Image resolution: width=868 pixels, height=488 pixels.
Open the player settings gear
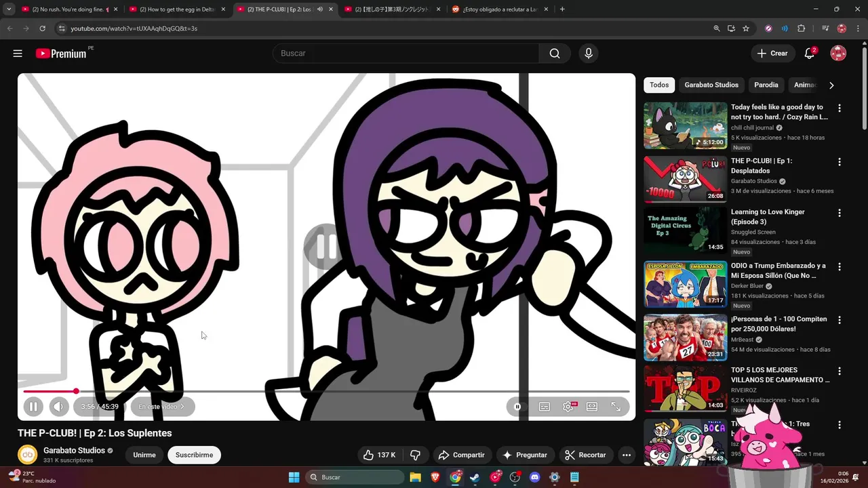click(x=568, y=407)
